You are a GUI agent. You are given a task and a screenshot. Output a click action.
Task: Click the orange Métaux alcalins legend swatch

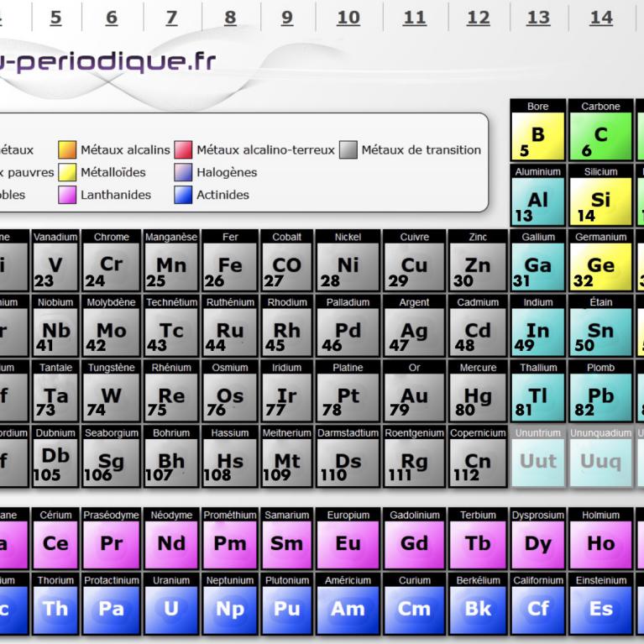click(67, 150)
